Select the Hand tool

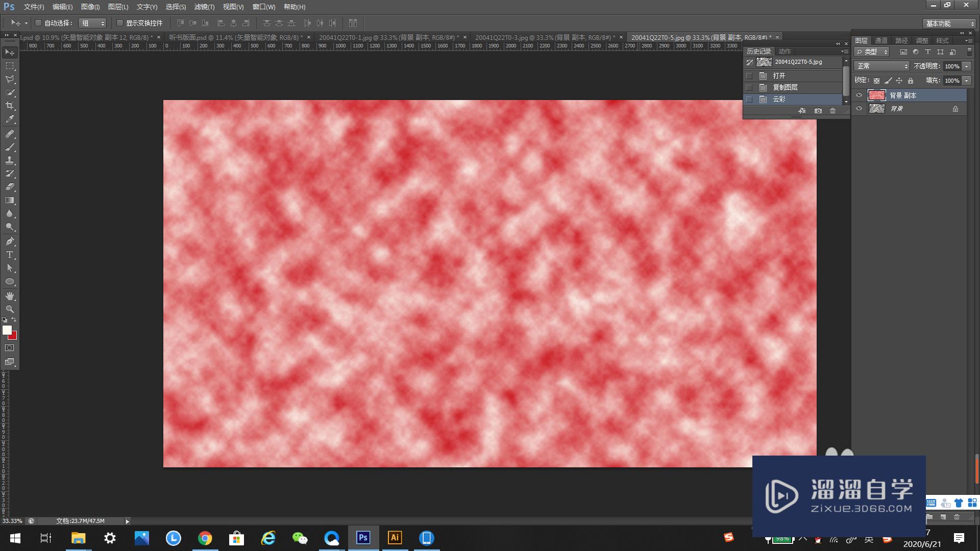10,296
